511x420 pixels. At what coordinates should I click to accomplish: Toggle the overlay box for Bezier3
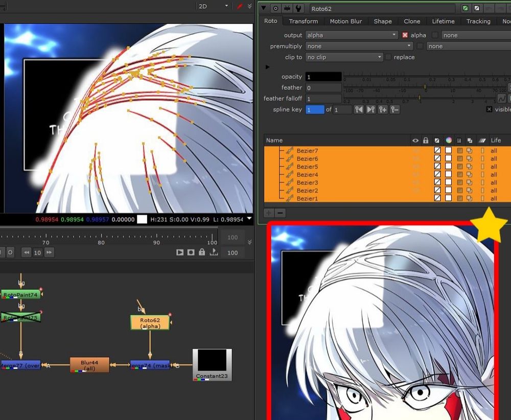tap(437, 182)
